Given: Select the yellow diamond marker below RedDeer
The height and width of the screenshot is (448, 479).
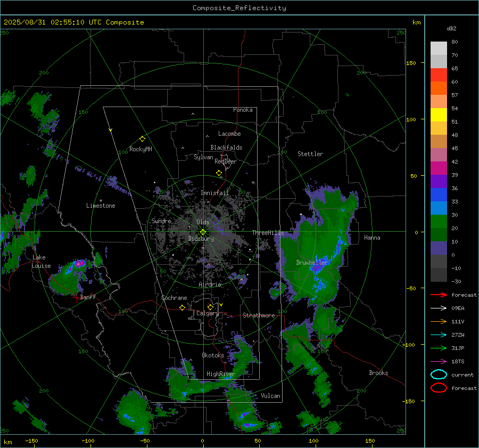Looking at the screenshot, I should [219, 173].
